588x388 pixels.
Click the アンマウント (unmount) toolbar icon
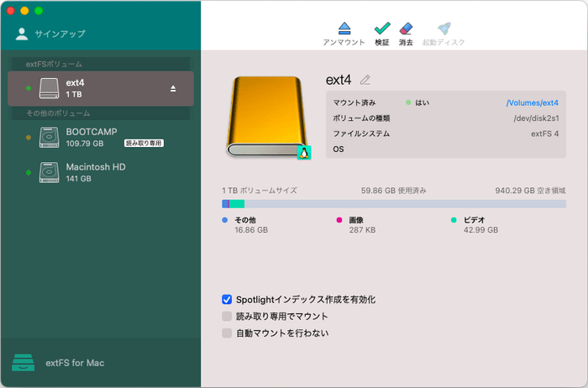[x=344, y=28]
